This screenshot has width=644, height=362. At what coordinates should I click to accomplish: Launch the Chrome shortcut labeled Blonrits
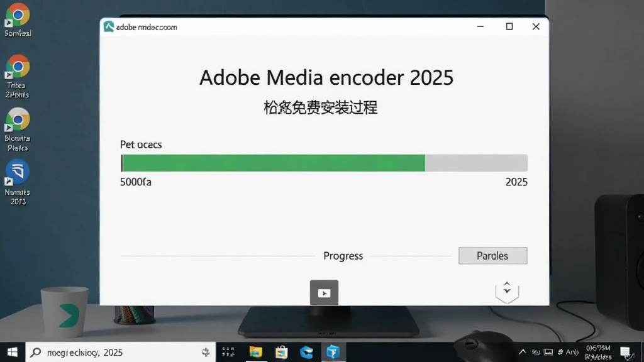18,129
